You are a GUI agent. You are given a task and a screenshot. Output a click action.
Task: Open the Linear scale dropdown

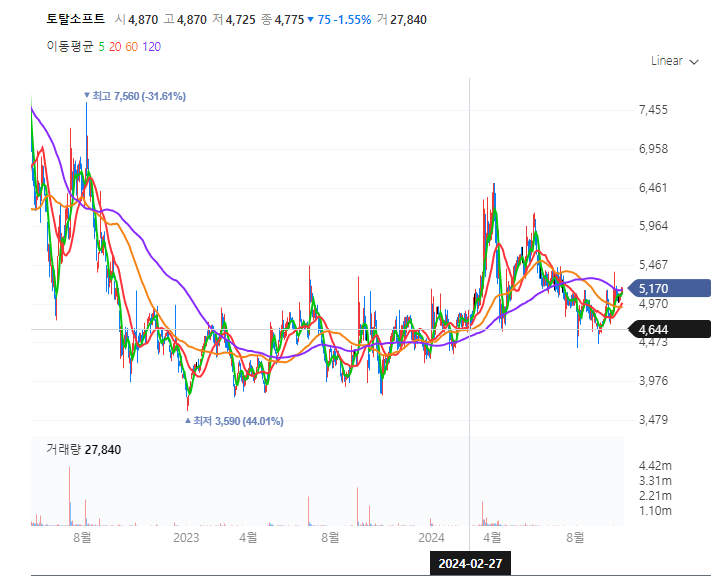tap(675, 61)
